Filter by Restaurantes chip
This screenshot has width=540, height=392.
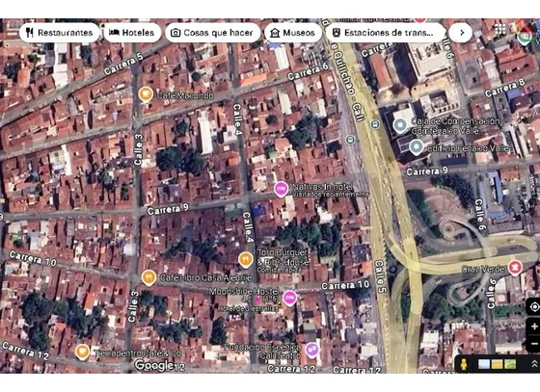[x=59, y=33]
